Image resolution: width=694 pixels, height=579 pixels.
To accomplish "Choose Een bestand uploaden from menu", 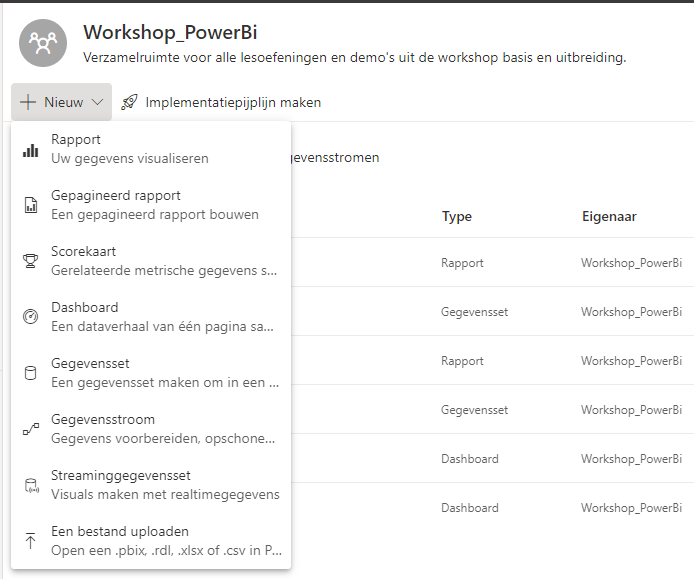I will (x=151, y=541).
